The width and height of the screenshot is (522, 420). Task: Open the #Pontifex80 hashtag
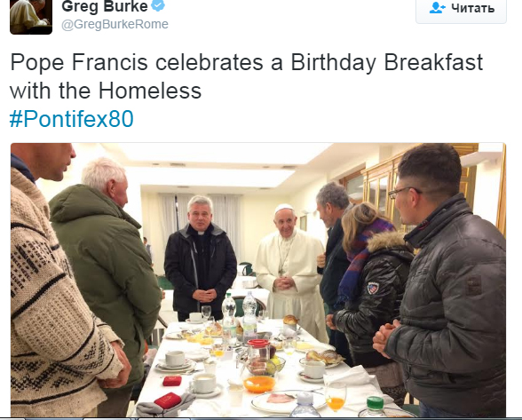(x=72, y=119)
